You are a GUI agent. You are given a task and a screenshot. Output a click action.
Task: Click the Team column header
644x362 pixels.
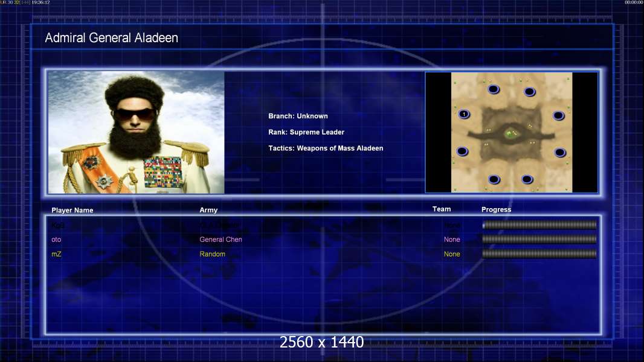point(442,209)
